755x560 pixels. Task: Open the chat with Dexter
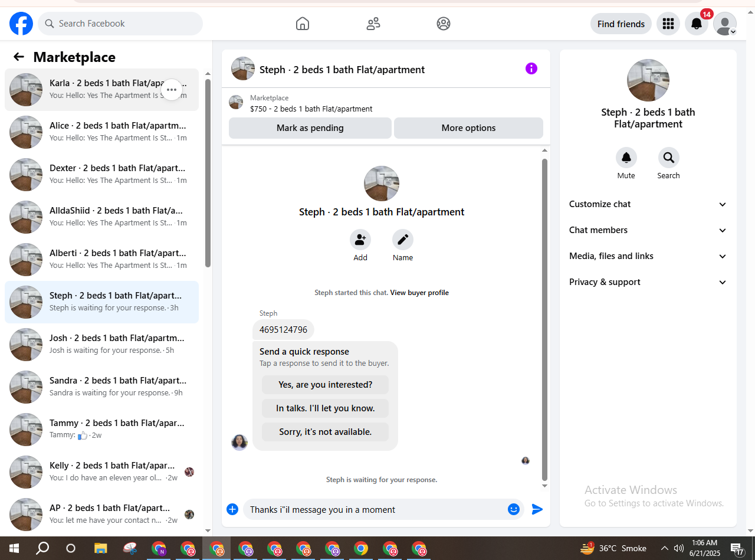coord(101,175)
